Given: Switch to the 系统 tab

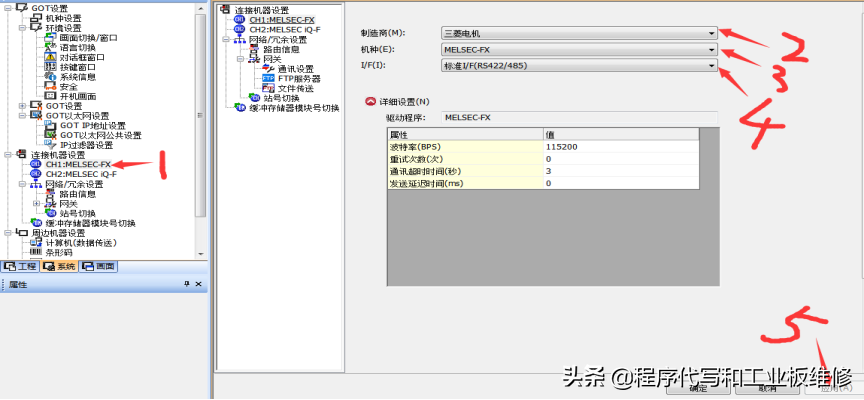Looking at the screenshot, I should [x=58, y=267].
